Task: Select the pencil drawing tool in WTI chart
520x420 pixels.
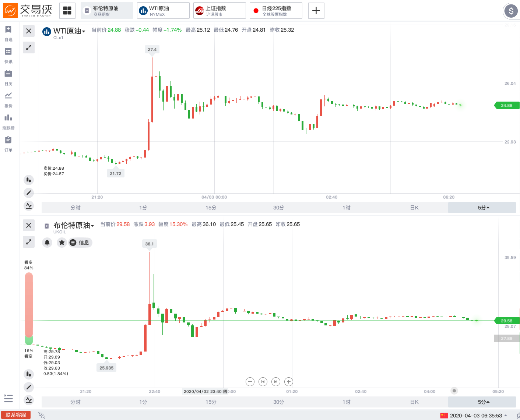Action: point(29,193)
